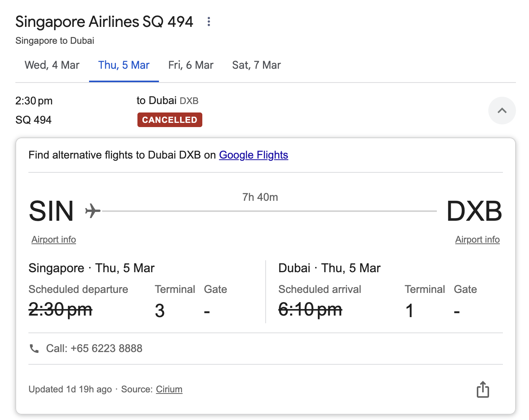Click the Singapore Airlines SQ 494 title
529x420 pixels.
pos(104,22)
